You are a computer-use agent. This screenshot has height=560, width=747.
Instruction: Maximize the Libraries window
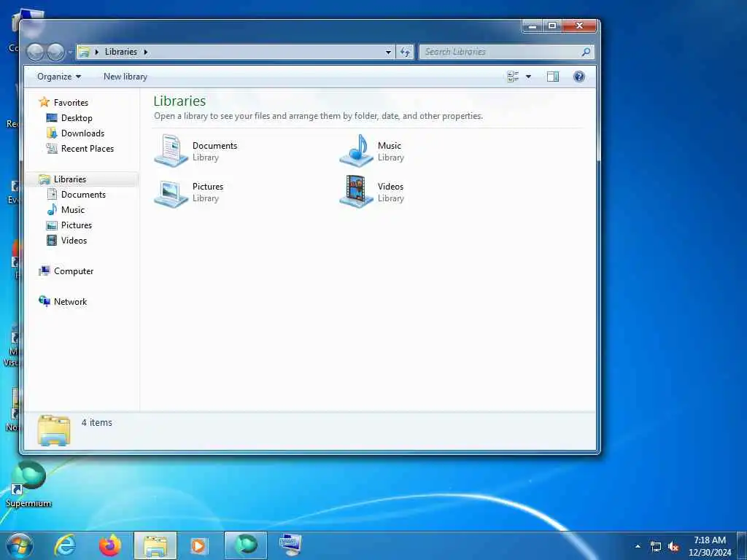(x=552, y=26)
